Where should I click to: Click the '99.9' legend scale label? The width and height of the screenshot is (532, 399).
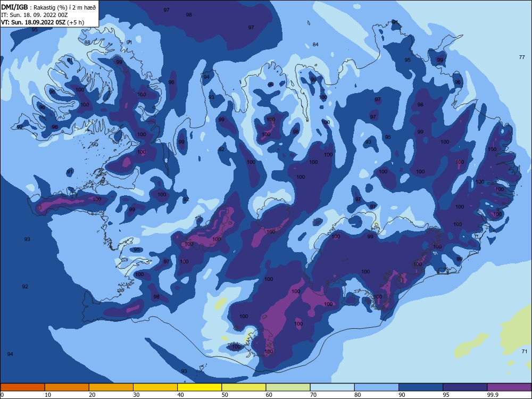[493, 395]
